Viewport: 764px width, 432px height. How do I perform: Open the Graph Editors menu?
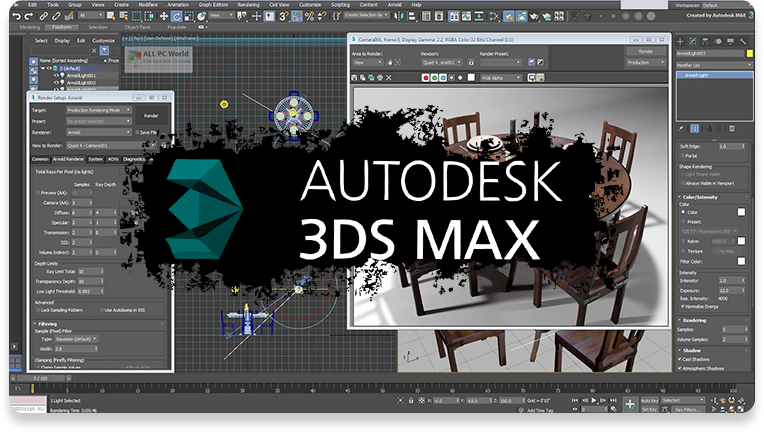[213, 4]
